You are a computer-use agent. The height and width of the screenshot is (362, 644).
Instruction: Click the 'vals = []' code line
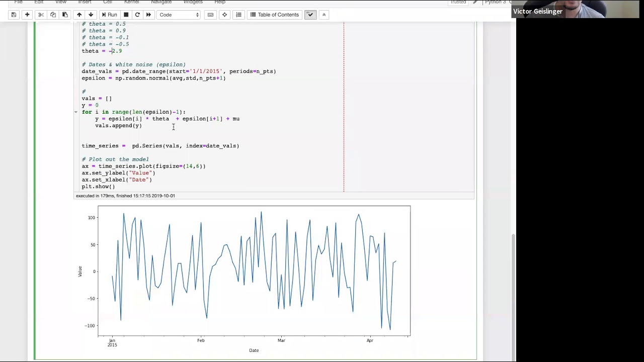97,99
